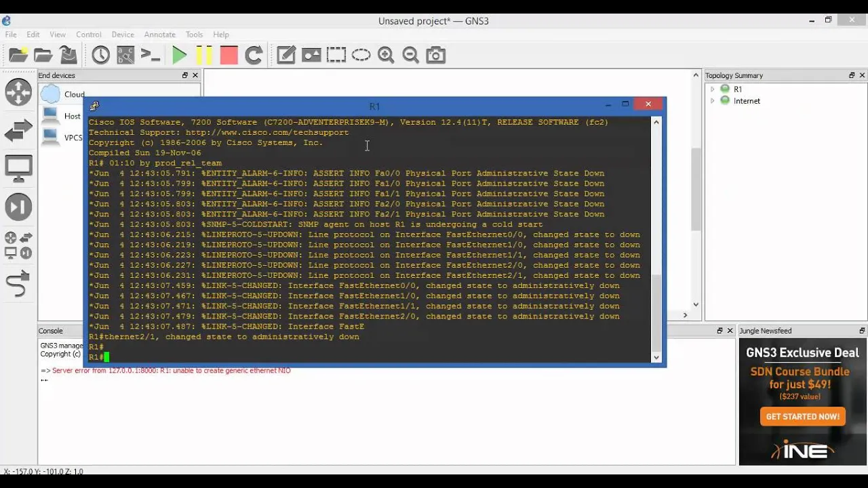Viewport: 868px width, 488px height.
Task: Click R1 terminal scrollbar up arrow
Action: click(656, 122)
